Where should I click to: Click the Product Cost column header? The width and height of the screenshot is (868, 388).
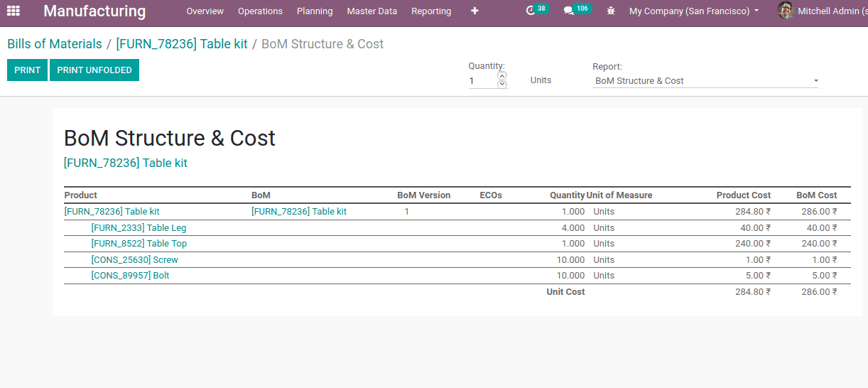coord(744,195)
